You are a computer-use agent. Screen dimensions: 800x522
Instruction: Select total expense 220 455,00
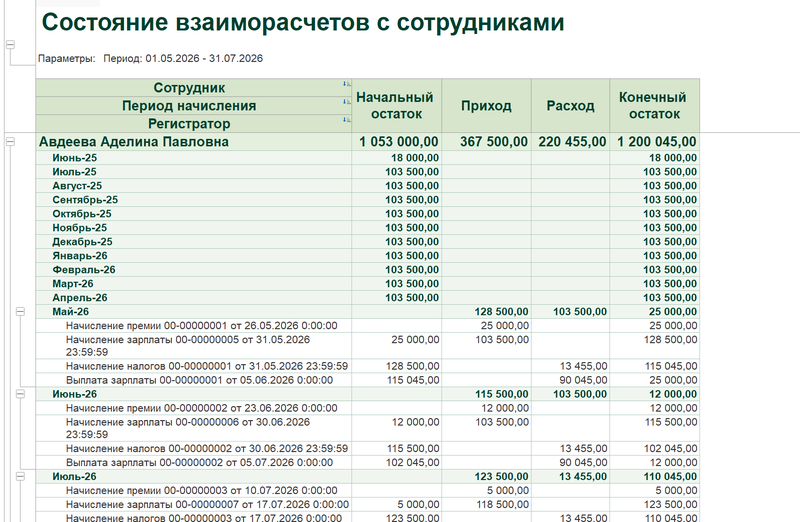(570, 142)
